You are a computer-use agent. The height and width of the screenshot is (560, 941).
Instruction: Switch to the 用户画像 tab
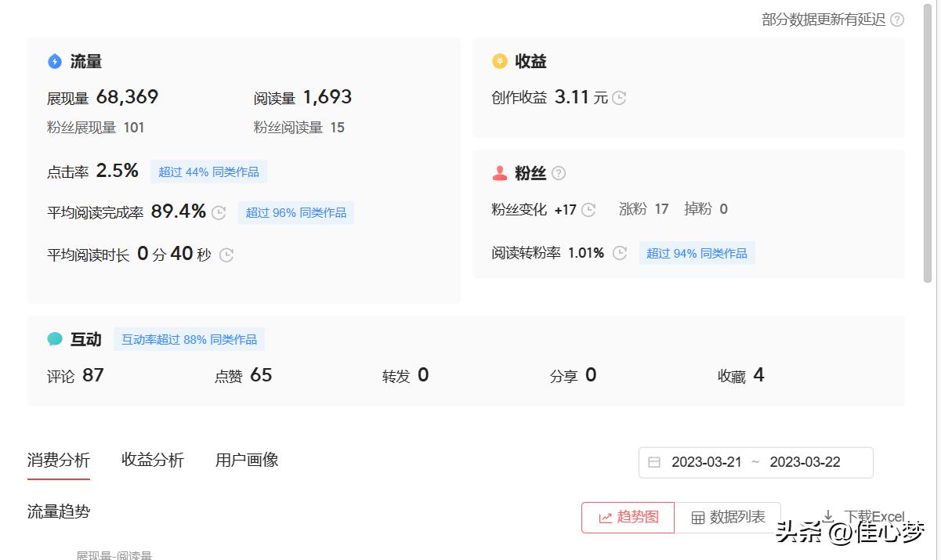point(247,460)
